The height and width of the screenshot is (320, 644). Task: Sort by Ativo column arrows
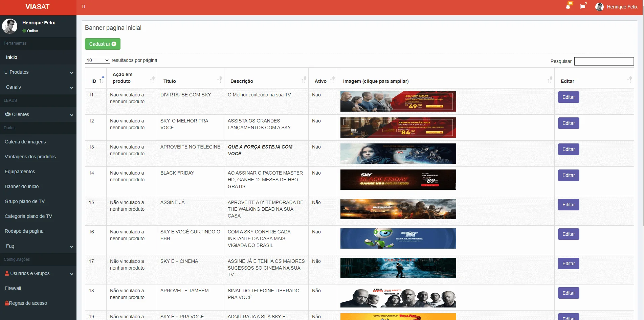(x=332, y=79)
